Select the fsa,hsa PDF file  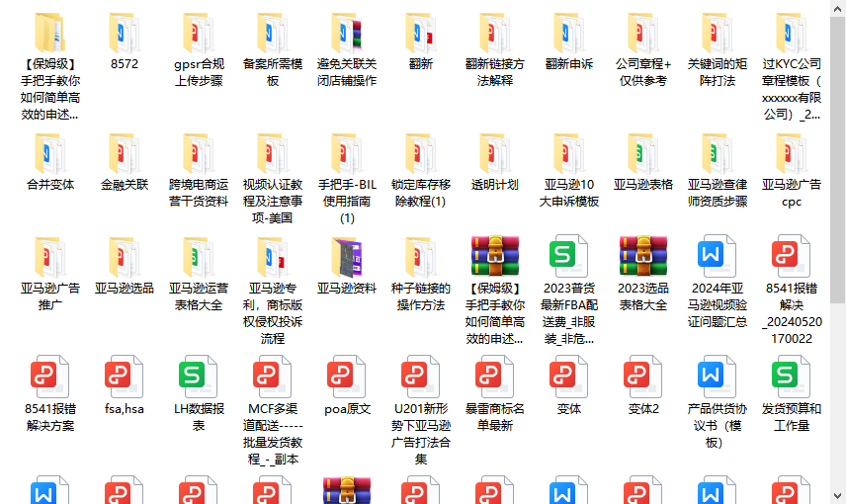coord(125,377)
